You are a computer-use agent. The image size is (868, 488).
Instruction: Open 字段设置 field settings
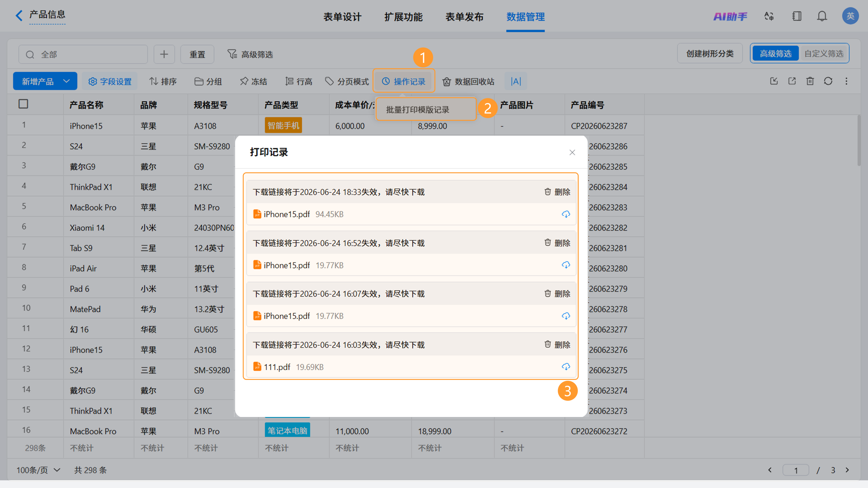coord(109,81)
